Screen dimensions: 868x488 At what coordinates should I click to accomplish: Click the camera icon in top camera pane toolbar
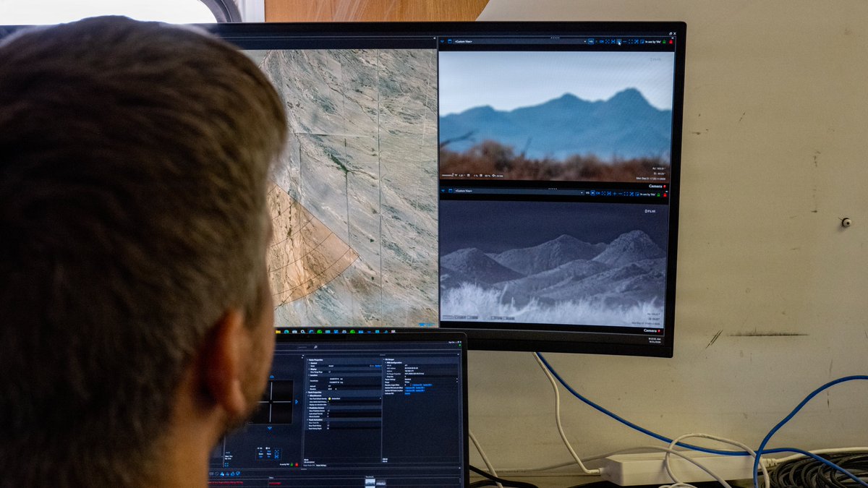pos(602,41)
